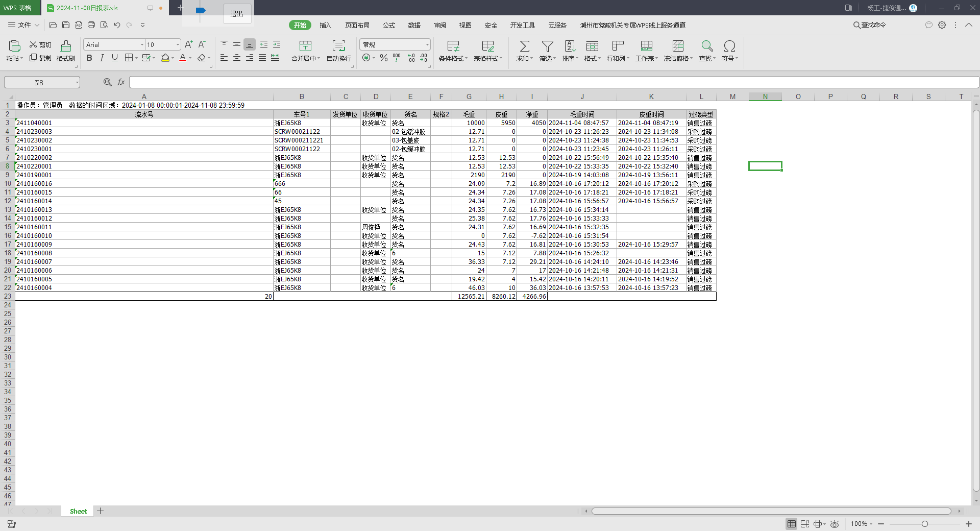
Task: Expand the 条件格式 conditional formatting menu
Action: pyautogui.click(x=466, y=59)
